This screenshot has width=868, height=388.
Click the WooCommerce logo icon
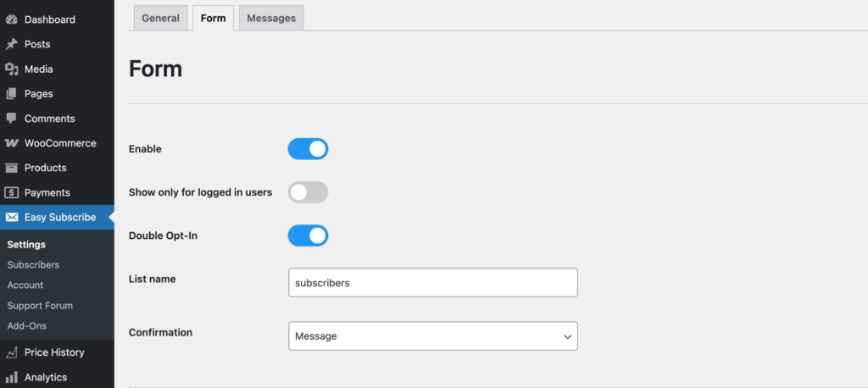pos(12,143)
